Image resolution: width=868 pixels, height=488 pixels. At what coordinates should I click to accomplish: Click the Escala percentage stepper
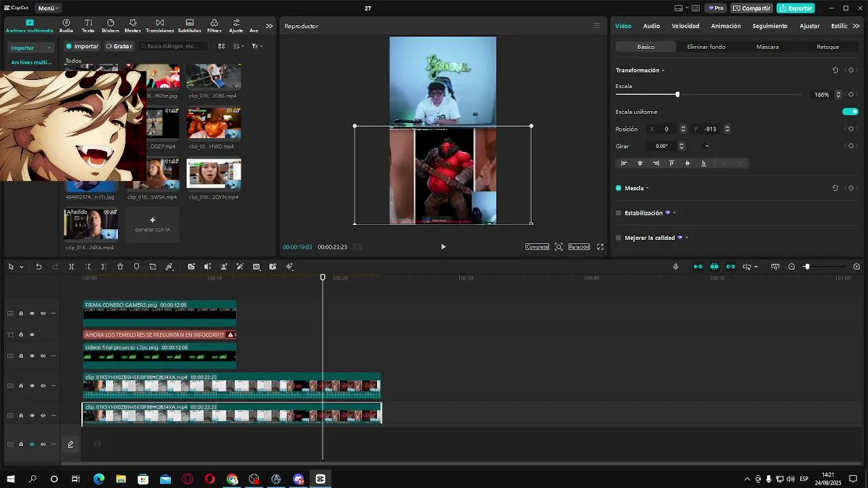pyautogui.click(x=838, y=94)
